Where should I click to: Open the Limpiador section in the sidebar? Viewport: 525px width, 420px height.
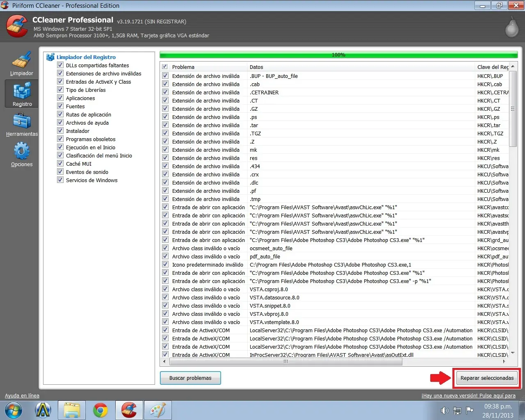[x=22, y=64]
